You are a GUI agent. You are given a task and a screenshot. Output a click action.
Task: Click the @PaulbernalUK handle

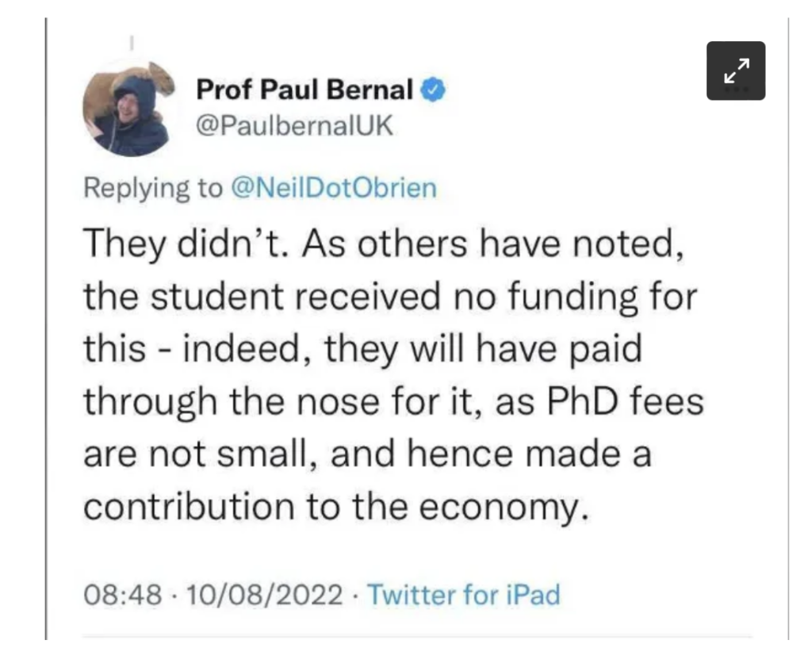(293, 127)
